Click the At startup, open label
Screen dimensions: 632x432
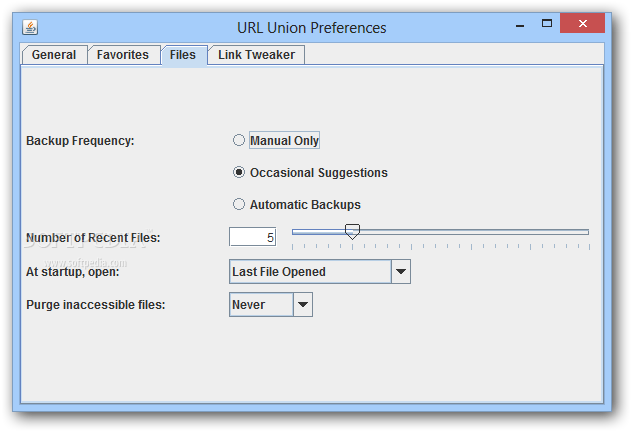(x=73, y=272)
